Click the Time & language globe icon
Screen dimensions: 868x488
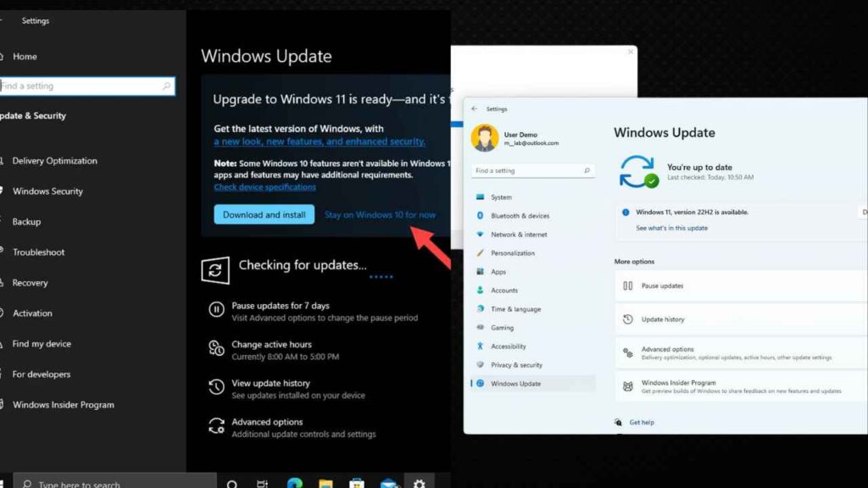[480, 308]
